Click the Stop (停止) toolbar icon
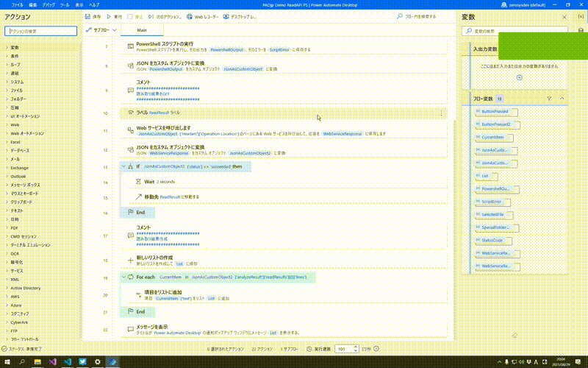Image resolution: width=588 pixels, height=368 pixels. [x=130, y=16]
